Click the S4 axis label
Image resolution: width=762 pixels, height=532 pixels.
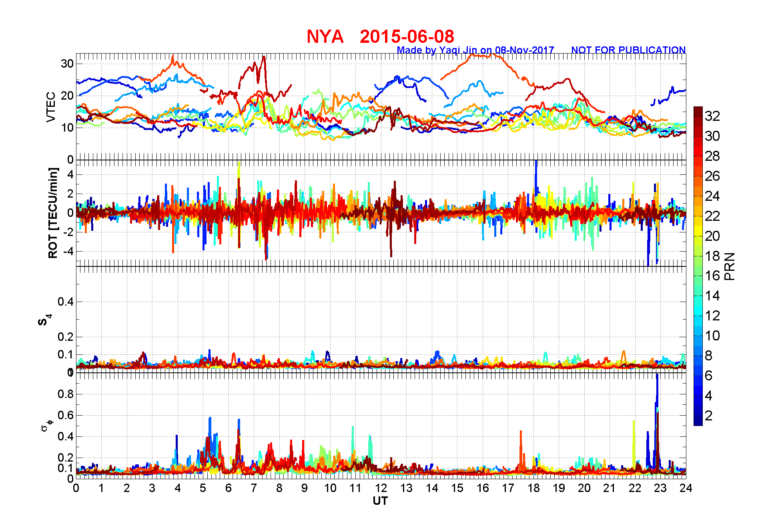coord(44,320)
